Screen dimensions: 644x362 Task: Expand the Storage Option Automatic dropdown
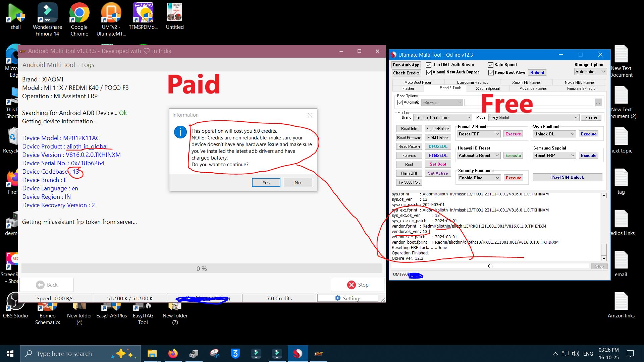click(x=590, y=72)
